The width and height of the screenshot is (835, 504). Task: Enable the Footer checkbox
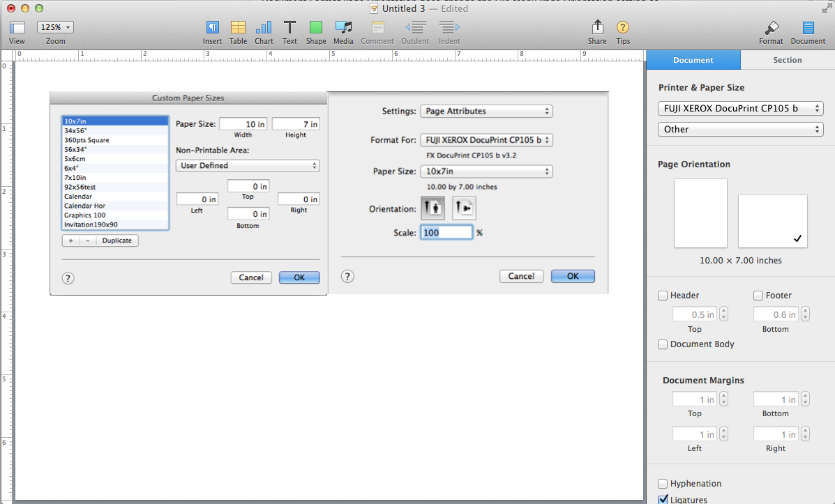click(758, 296)
